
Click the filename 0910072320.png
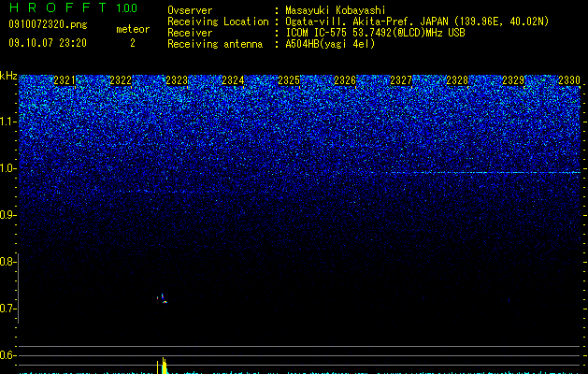(x=48, y=25)
